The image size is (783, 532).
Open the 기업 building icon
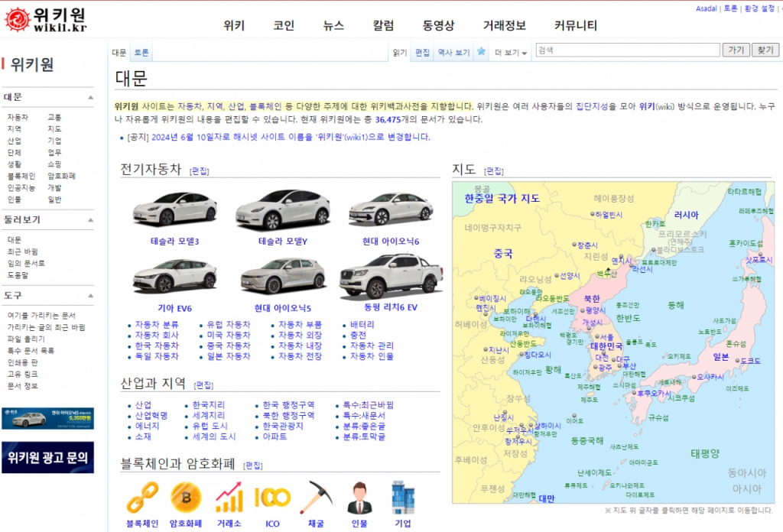coord(403,498)
